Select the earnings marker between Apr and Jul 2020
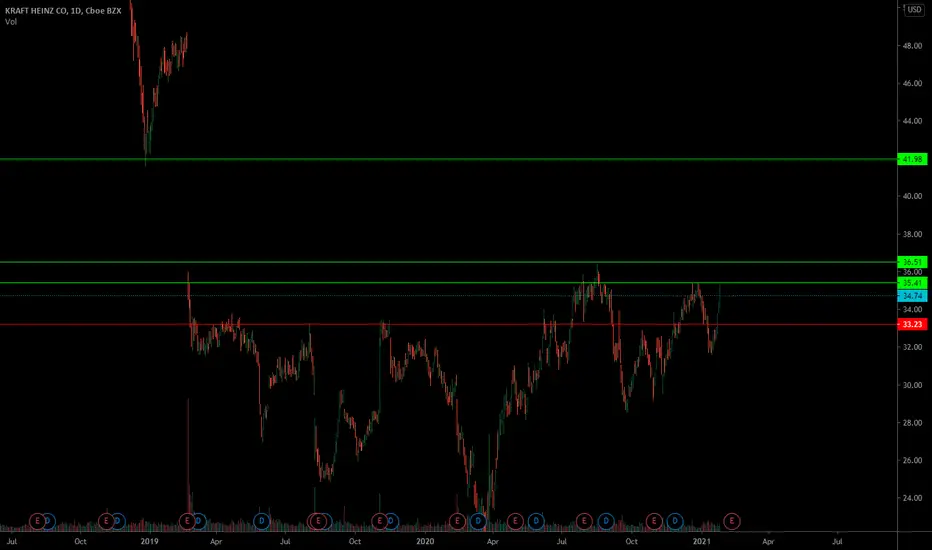This screenshot has width=932, height=550. [x=515, y=521]
